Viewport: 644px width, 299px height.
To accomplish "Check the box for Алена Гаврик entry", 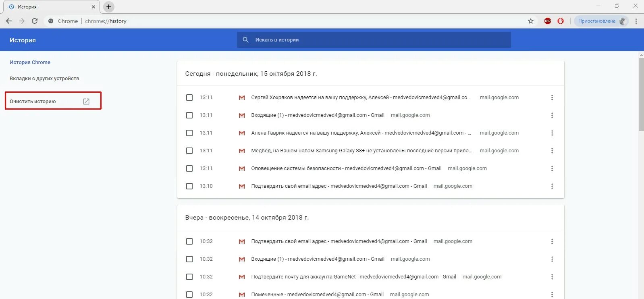I will 189,133.
